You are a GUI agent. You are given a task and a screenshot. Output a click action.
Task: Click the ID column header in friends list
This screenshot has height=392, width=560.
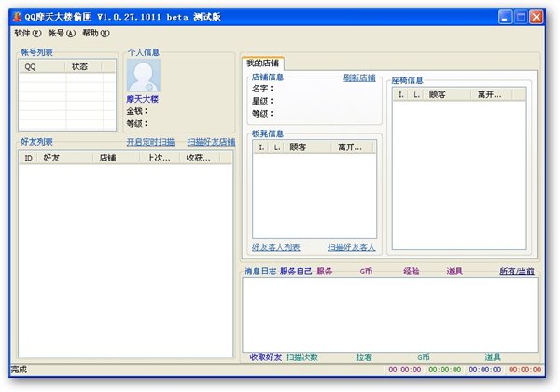click(x=28, y=158)
